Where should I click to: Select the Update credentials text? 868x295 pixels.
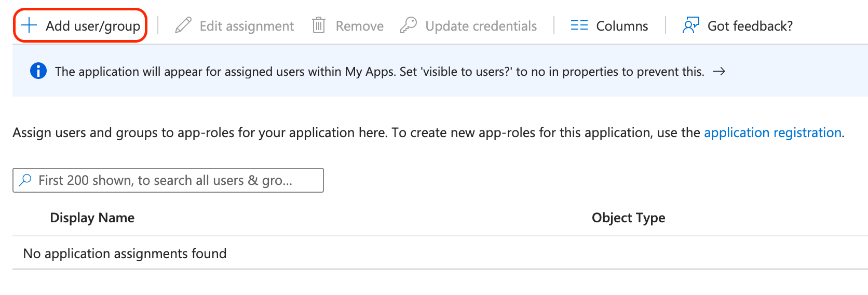coord(481,26)
